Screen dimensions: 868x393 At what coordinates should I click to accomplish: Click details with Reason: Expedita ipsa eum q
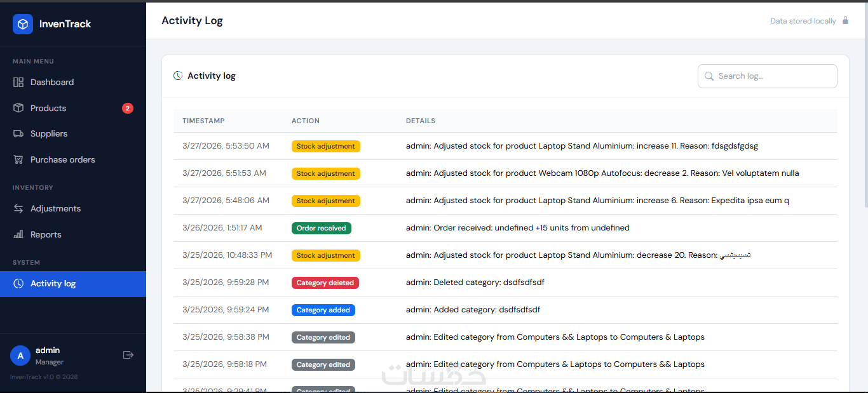[x=597, y=201]
